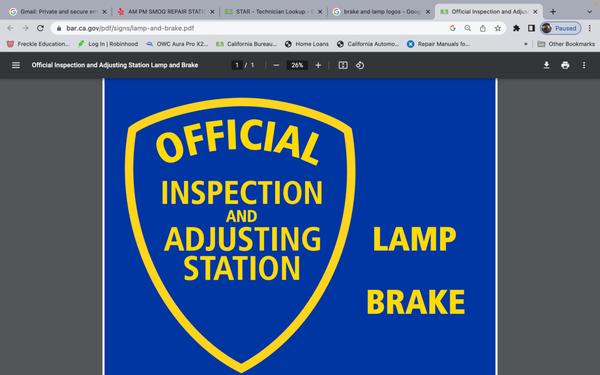600x375 pixels.
Task: Open Log In Robinhood bookmark
Action: coord(108,44)
